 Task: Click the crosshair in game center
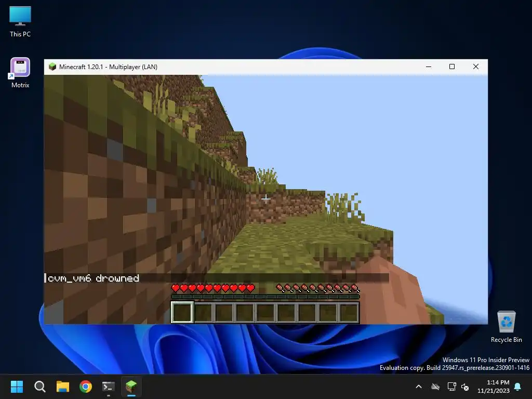coord(266,198)
